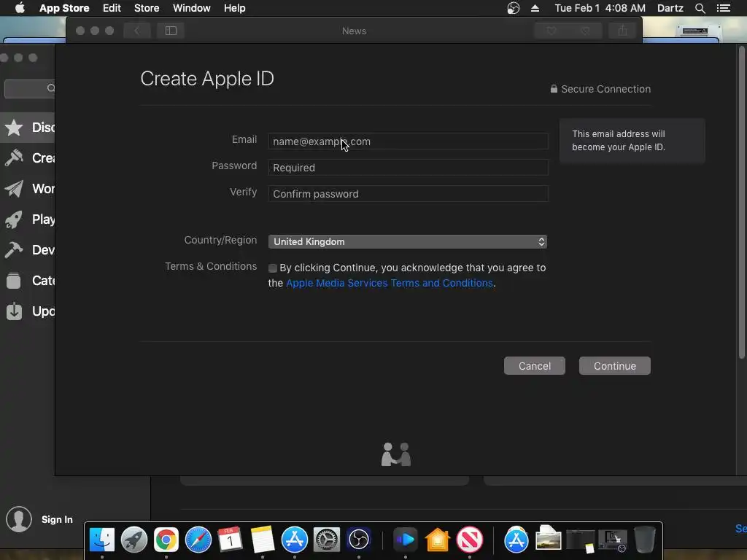Open Apple Media Services Terms and Conditions link
The height and width of the screenshot is (560, 747).
coord(390,283)
